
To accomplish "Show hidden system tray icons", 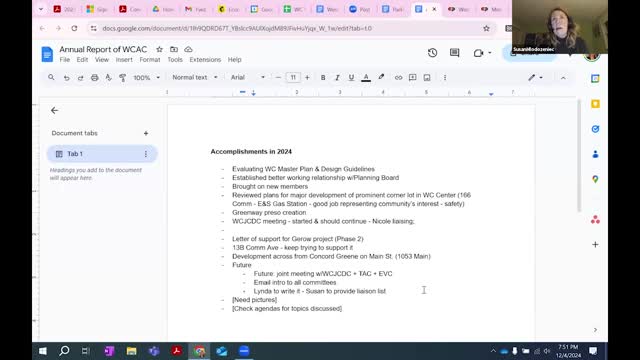I will (493, 351).
